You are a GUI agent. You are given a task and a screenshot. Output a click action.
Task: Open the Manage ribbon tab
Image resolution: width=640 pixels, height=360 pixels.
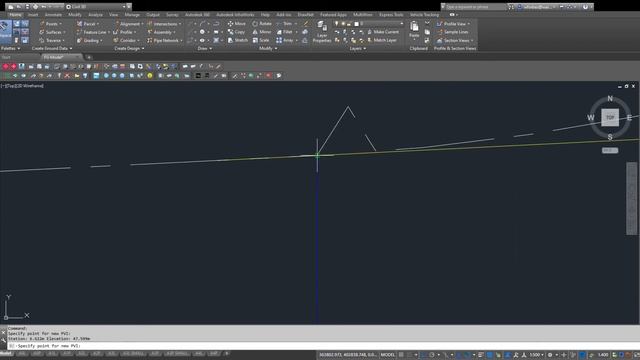(x=132, y=15)
